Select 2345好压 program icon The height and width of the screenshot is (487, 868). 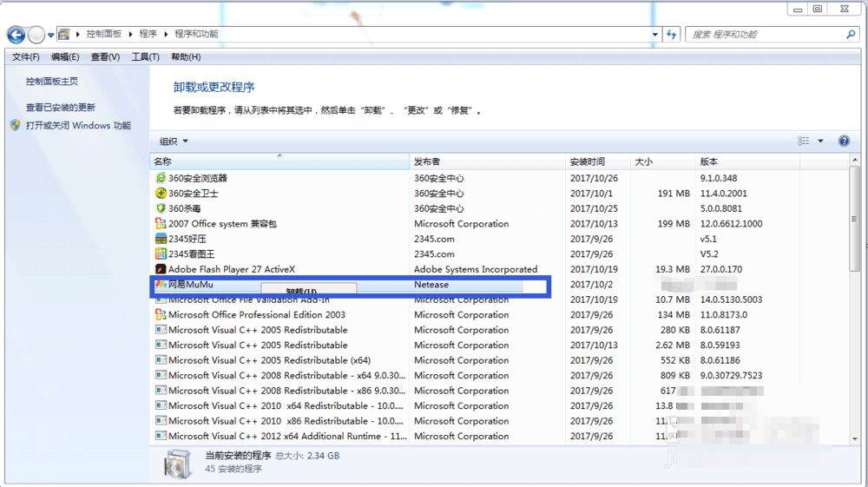pos(161,239)
